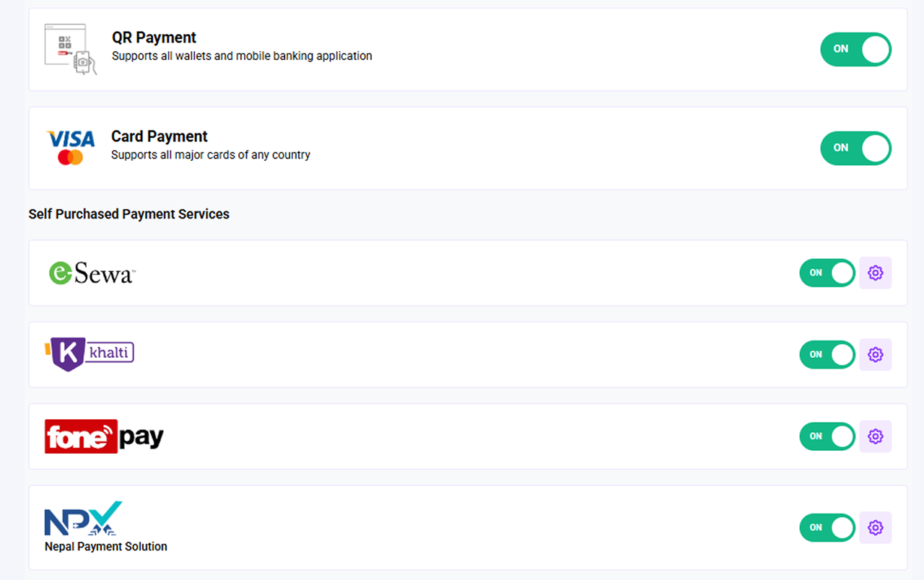Click the Card Payment title text
This screenshot has width=924, height=580.
tap(159, 136)
